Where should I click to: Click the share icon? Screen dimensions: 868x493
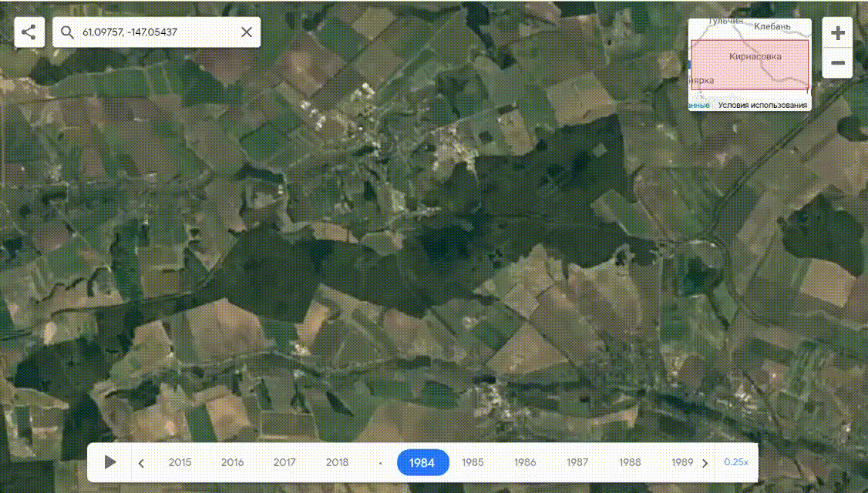[x=28, y=32]
